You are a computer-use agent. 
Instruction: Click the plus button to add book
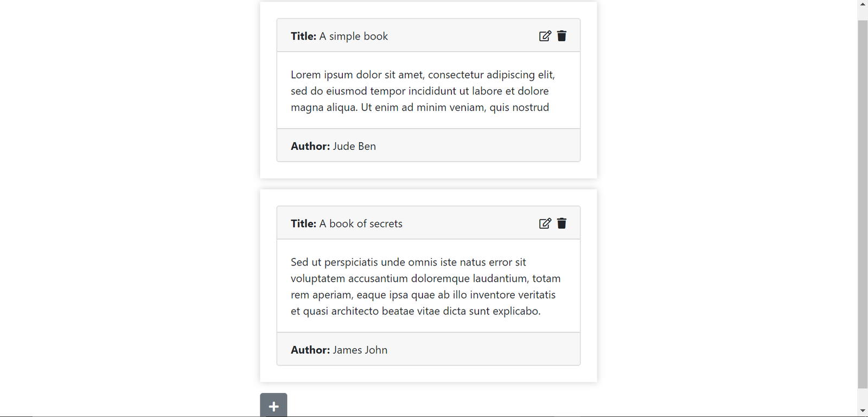273,406
